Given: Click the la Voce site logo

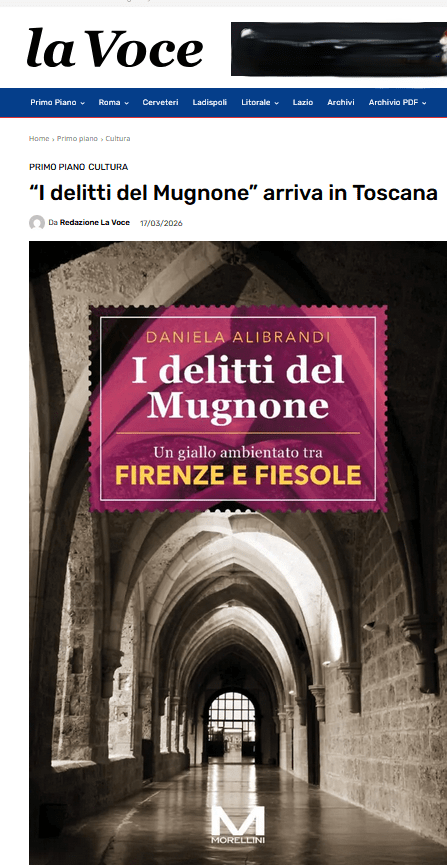Looking at the screenshot, I should coord(115,49).
